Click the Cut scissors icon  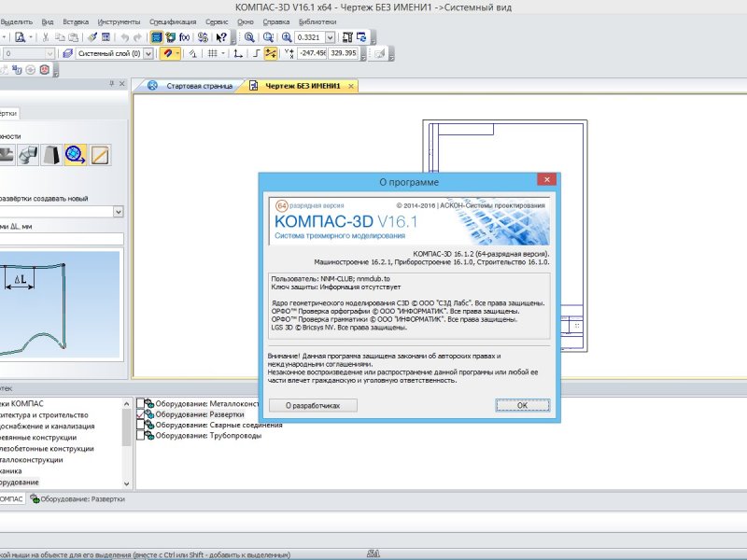point(46,37)
